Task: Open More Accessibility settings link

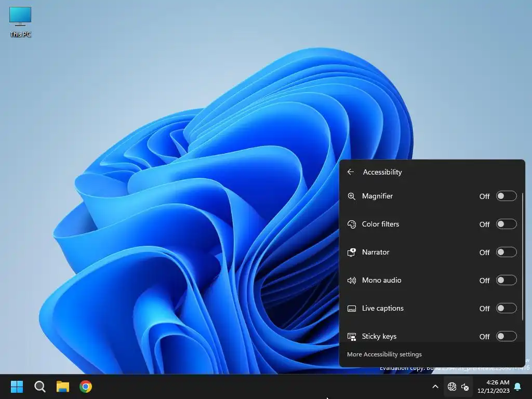Action: (x=384, y=354)
